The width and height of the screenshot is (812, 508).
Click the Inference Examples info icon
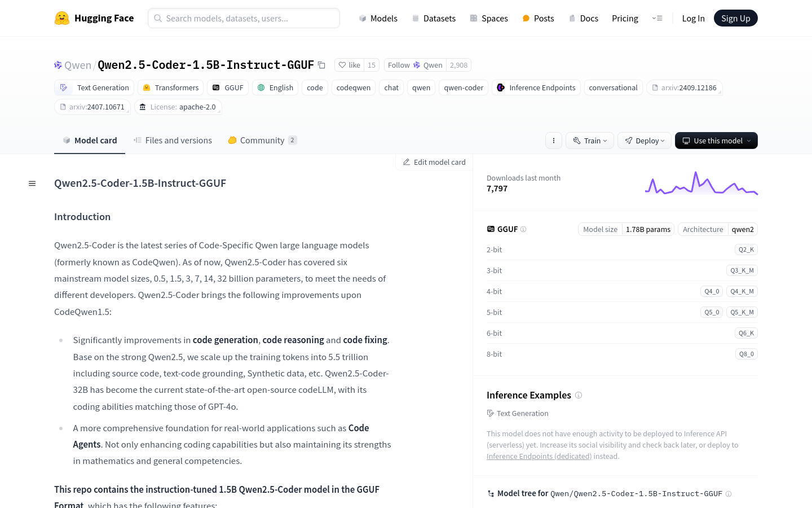(x=579, y=395)
